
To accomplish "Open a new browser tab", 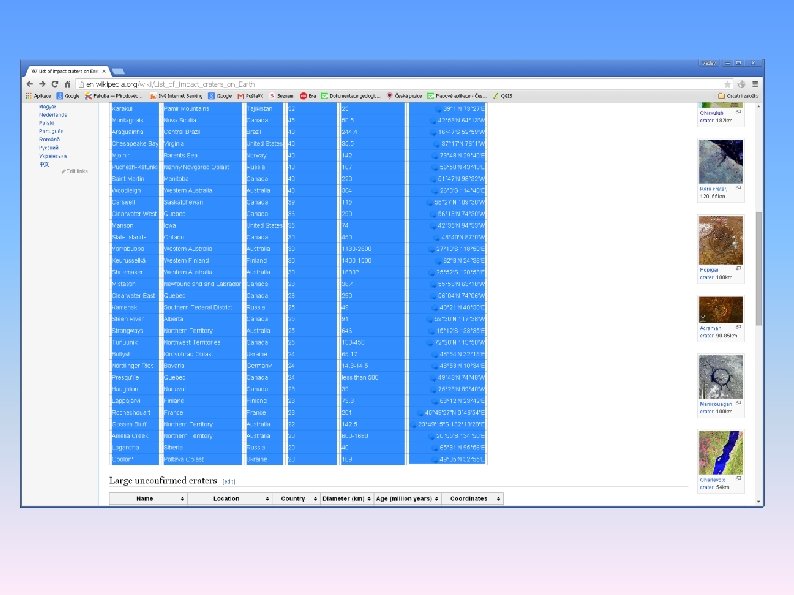I will click(x=118, y=71).
